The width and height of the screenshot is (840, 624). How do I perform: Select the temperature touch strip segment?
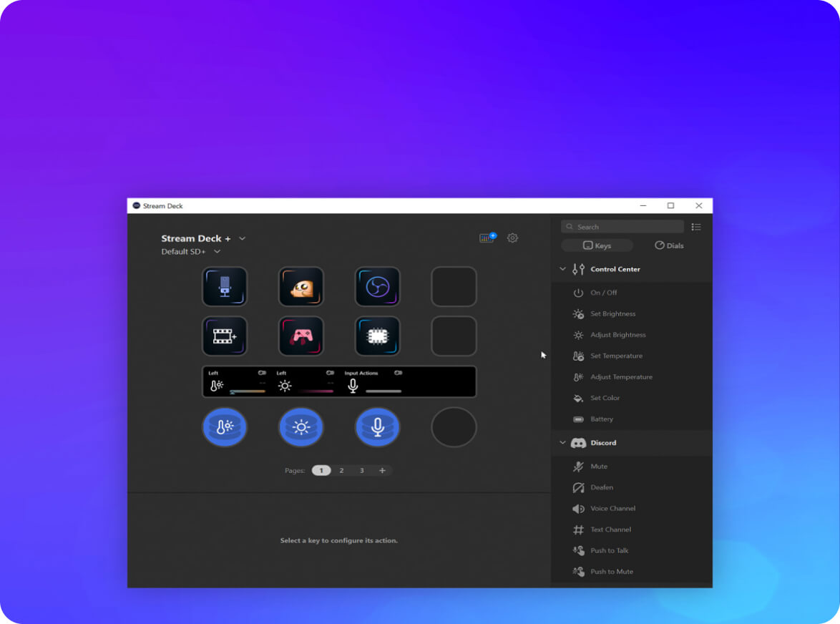pyautogui.click(x=237, y=382)
